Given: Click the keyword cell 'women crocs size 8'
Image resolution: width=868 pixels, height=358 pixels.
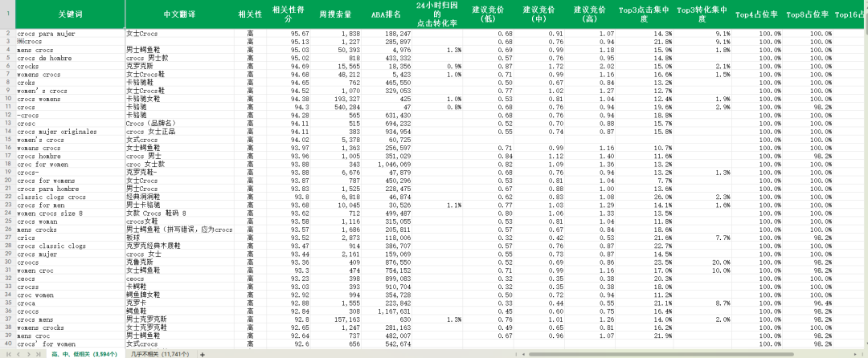Looking at the screenshot, I should point(70,214).
